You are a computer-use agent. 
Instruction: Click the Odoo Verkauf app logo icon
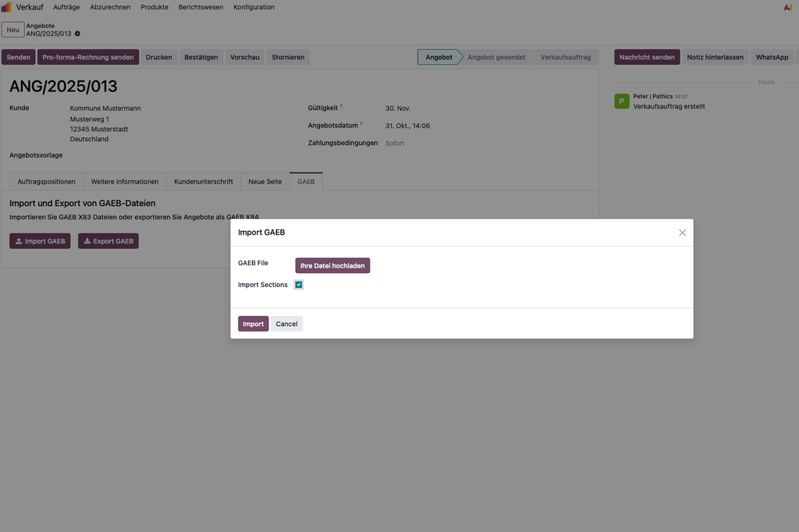[x=6, y=7]
